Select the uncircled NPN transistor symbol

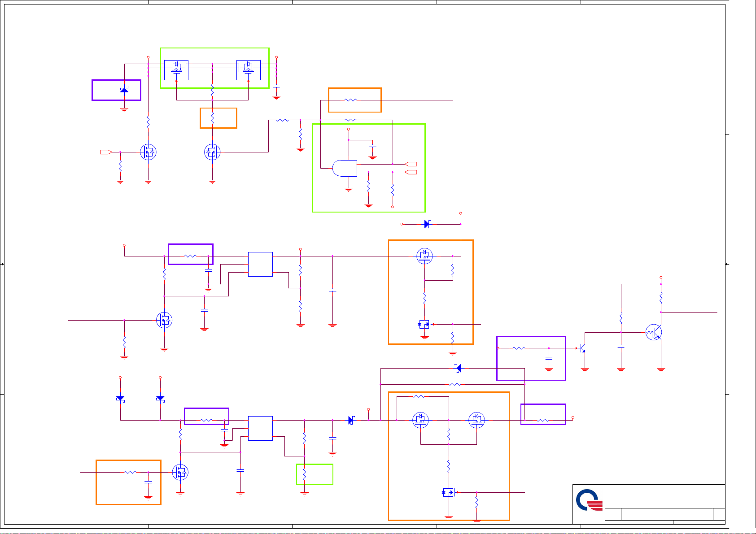pos(582,348)
